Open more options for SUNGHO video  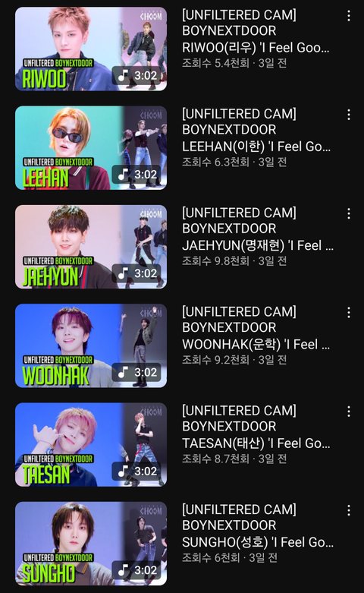pyautogui.click(x=349, y=510)
